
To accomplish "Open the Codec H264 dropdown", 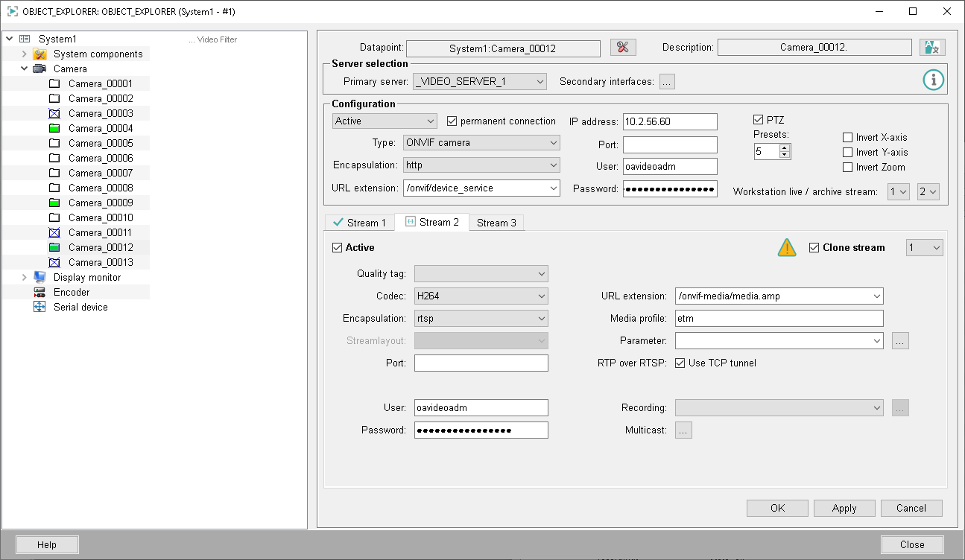I will (481, 296).
